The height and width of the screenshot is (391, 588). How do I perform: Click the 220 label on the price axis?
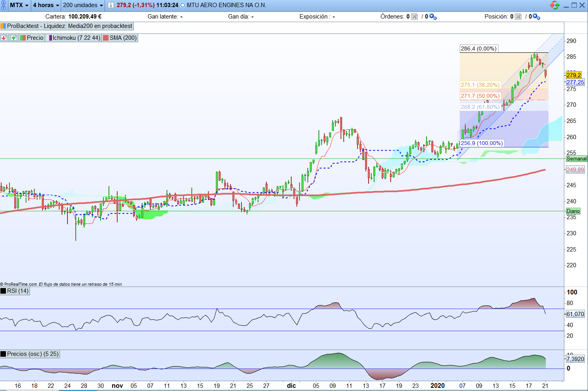tap(571, 265)
